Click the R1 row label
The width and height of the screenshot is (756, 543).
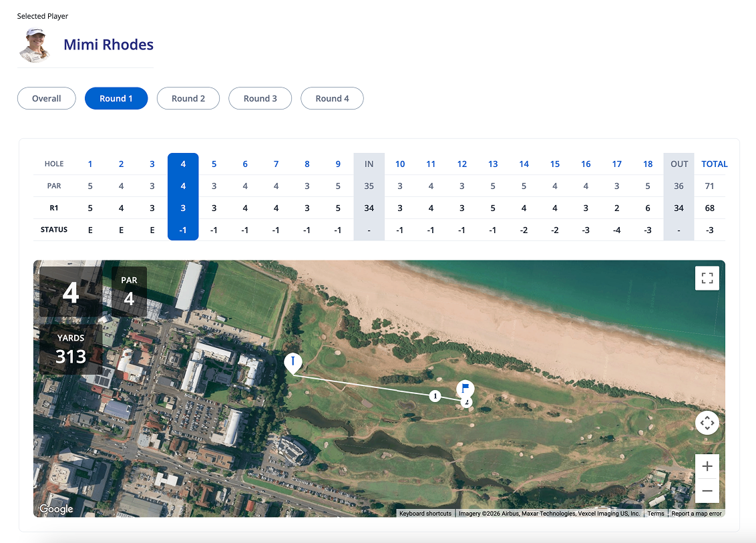tap(54, 208)
